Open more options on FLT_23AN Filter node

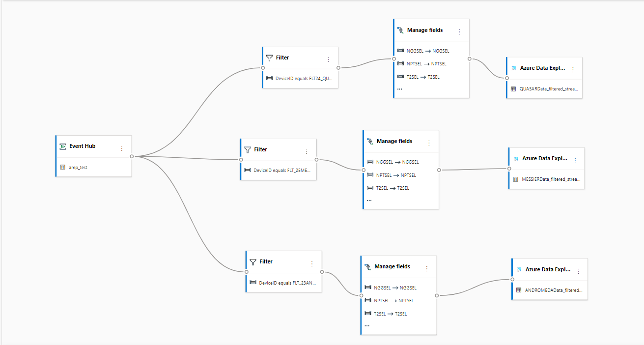point(311,264)
